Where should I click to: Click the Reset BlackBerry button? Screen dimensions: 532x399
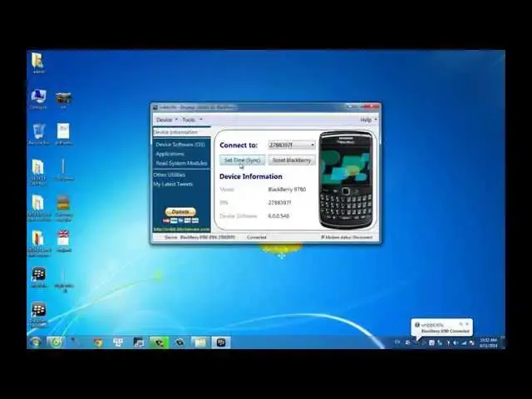click(292, 160)
